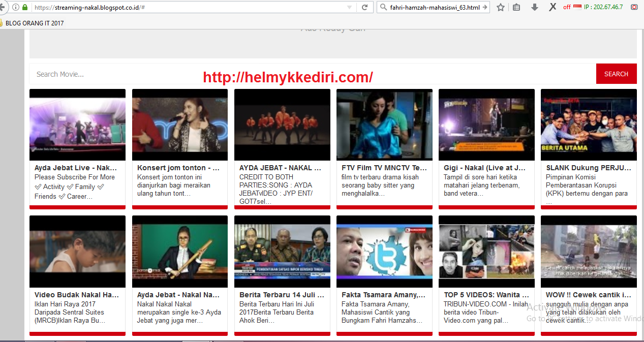
Task: Open Ayda Jebat Live video thumbnail
Action: pos(77,125)
